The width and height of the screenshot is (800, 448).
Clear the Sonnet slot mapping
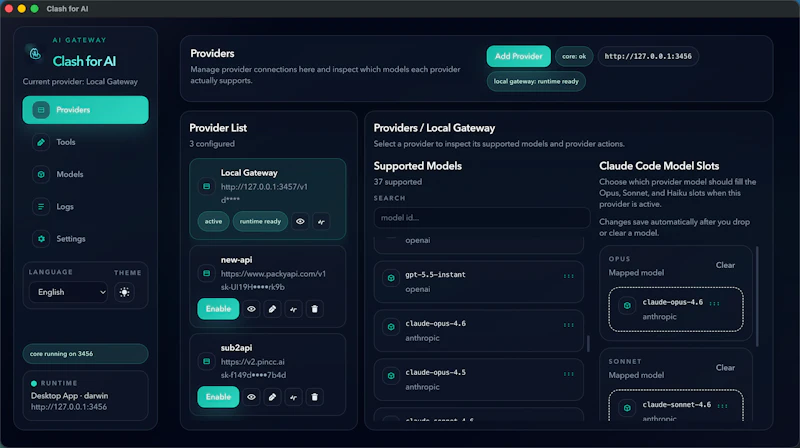pyautogui.click(x=725, y=368)
